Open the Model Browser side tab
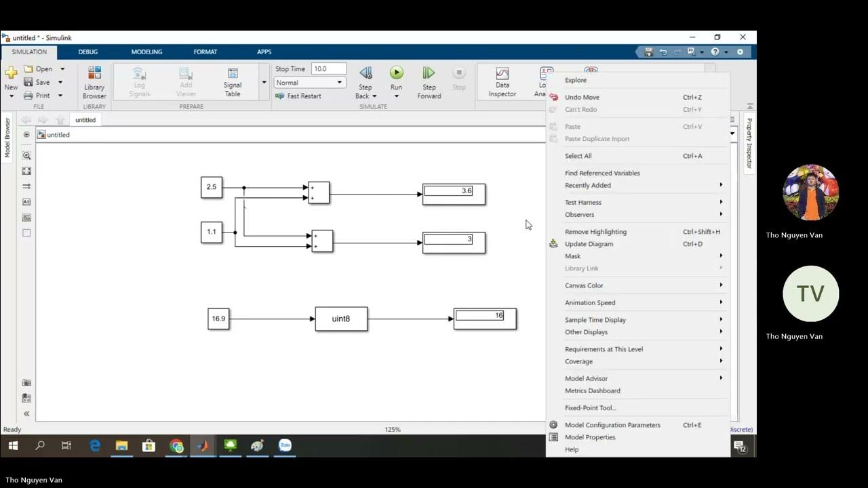Viewport: 868px width, 488px height. (7, 138)
